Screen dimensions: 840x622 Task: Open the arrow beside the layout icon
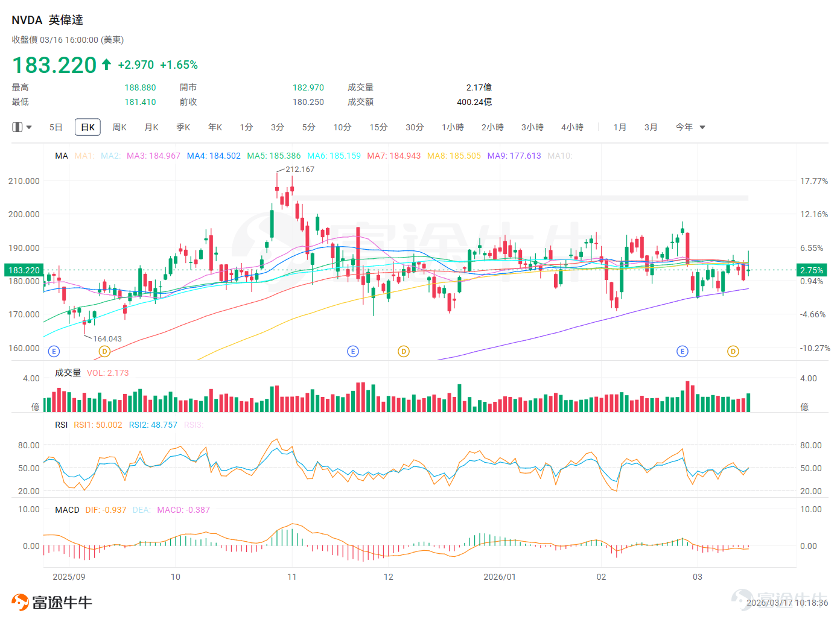tap(29, 127)
